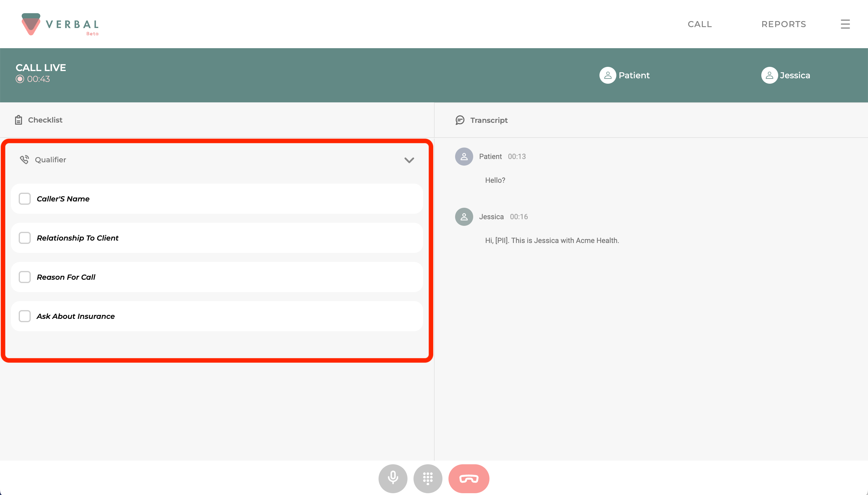Click the call recording indicator
The width and height of the screenshot is (868, 495).
[20, 79]
